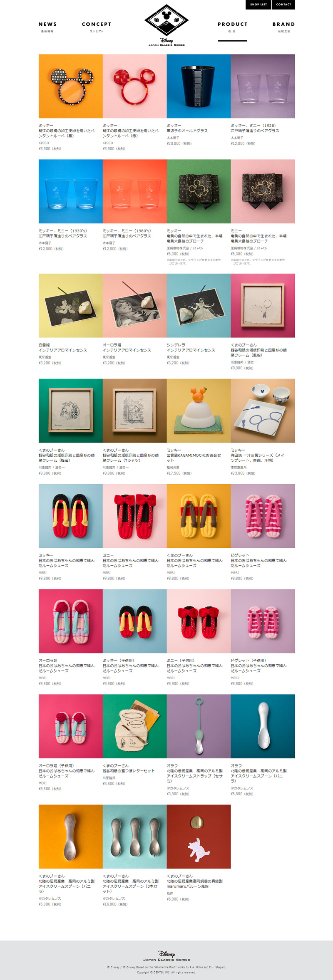The height and width of the screenshot is (980, 333).
Task: View the black Kiriko old glass photo
Action: click(x=199, y=86)
